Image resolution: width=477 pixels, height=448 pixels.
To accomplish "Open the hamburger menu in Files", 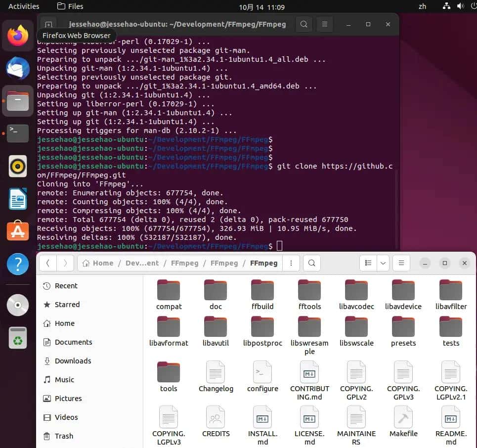I will click(x=401, y=263).
